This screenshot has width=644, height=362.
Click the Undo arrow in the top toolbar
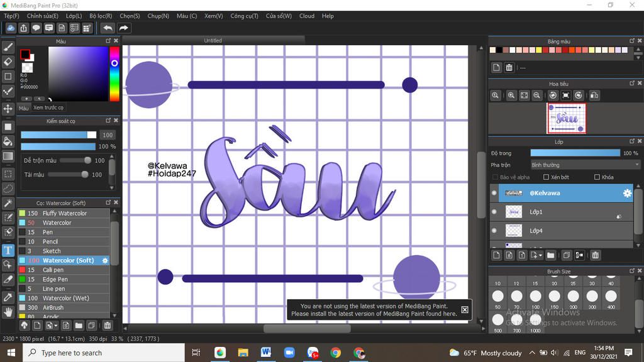(x=108, y=28)
